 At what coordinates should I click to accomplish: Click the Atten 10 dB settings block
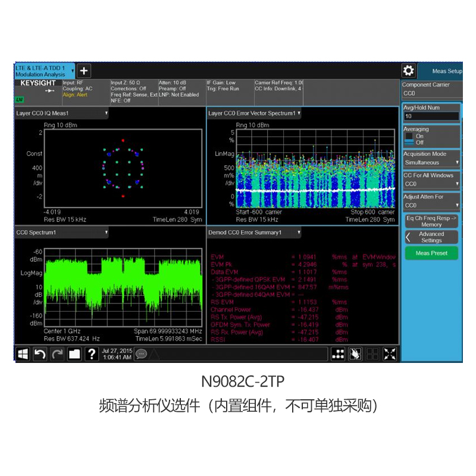pos(182,92)
